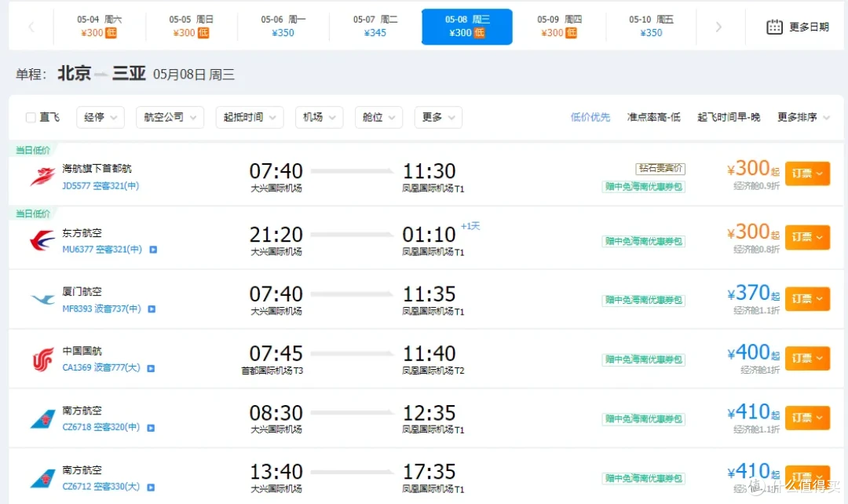Sort by 准点率高-低
The width and height of the screenshot is (848, 504).
[x=654, y=117]
